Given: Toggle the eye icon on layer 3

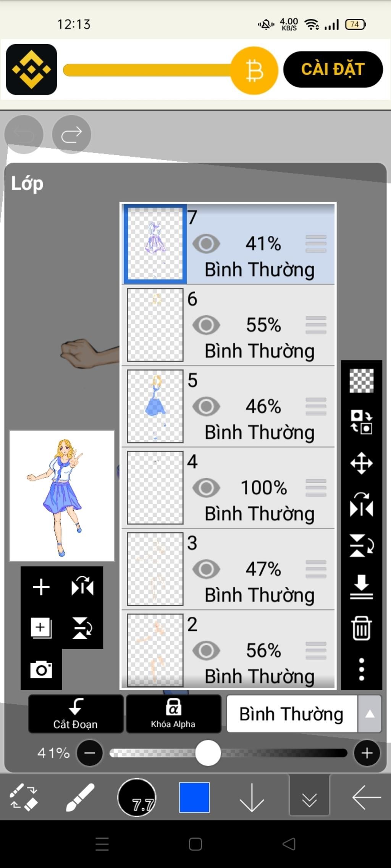Looking at the screenshot, I should [x=206, y=569].
